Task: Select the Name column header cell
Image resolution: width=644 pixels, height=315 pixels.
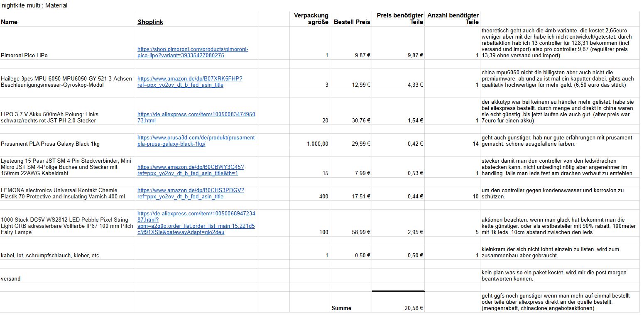Action: pyautogui.click(x=9, y=22)
